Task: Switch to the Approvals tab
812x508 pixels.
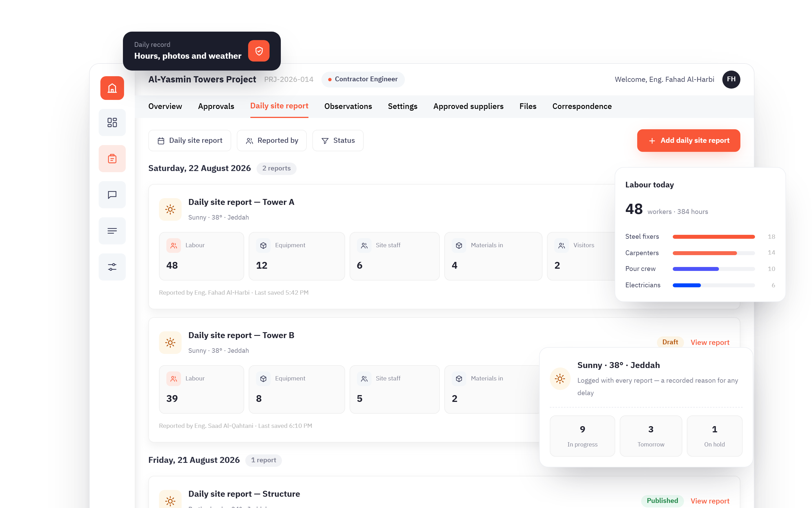Action: point(216,106)
